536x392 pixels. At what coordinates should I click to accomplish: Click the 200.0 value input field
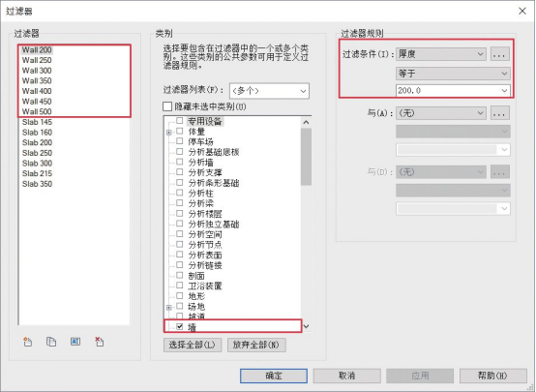(453, 91)
